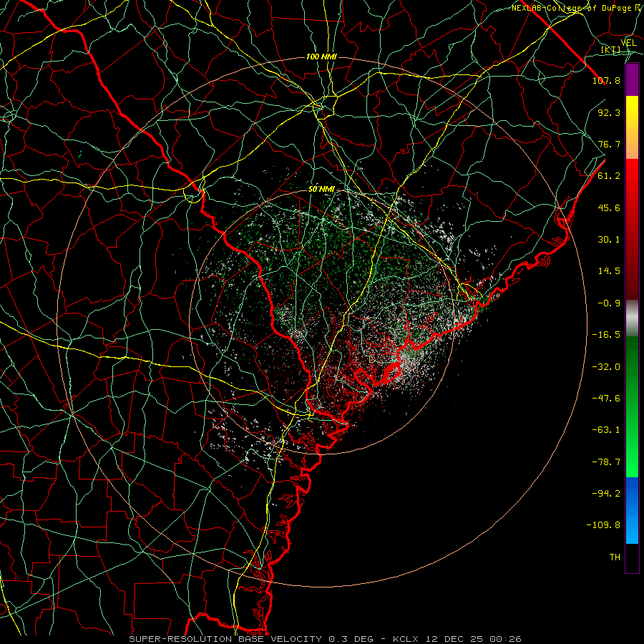Click the 100 NMI range ring label
Screen dimensions: 644x644
pos(321,57)
